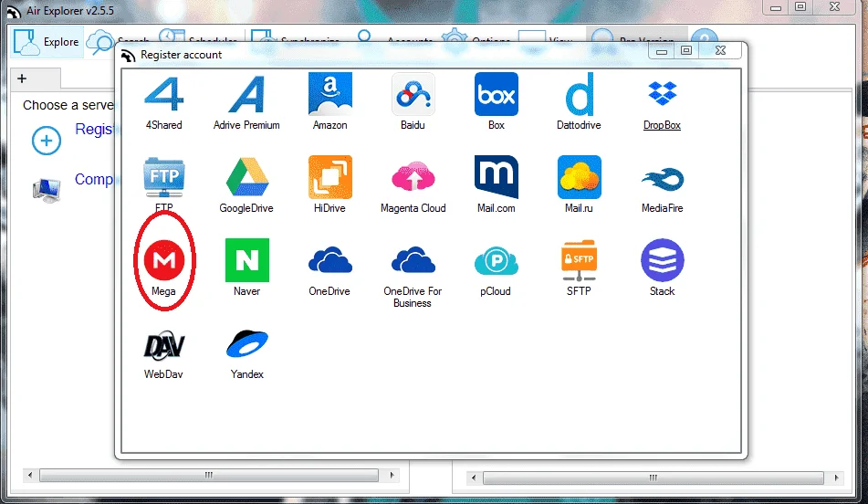Image resolution: width=868 pixels, height=504 pixels.
Task: Minimize the Register account dialog
Action: [x=662, y=50]
